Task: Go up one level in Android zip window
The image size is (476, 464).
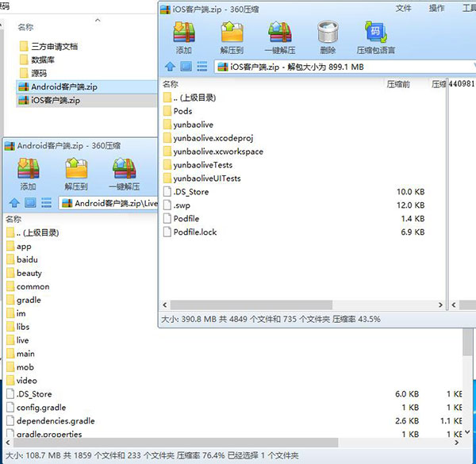Action: pos(14,203)
